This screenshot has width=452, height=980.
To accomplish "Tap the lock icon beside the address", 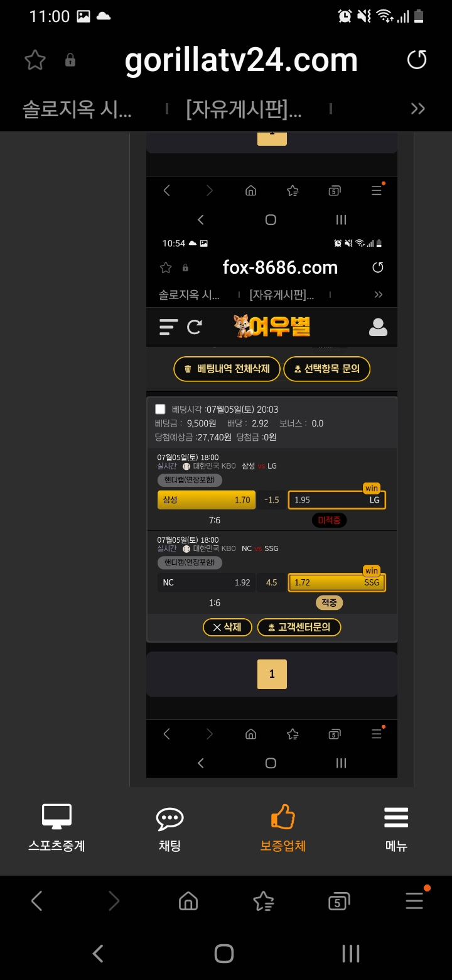I will pos(70,60).
